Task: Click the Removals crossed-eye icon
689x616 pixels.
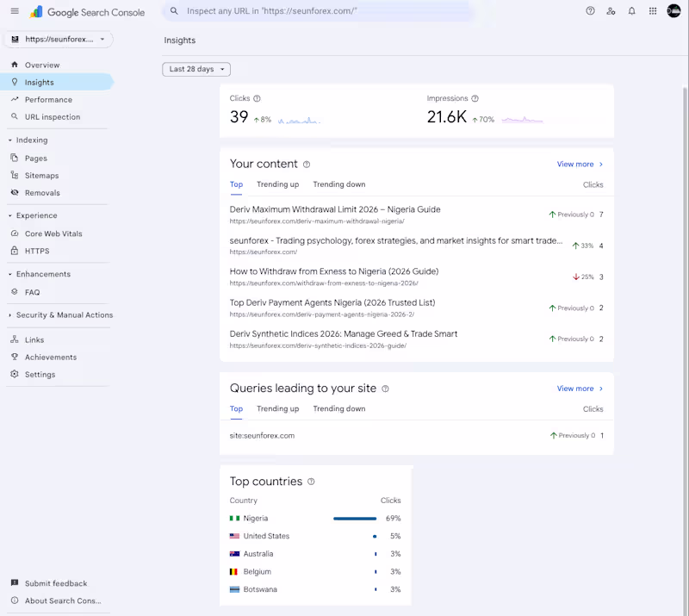Action: [15, 193]
